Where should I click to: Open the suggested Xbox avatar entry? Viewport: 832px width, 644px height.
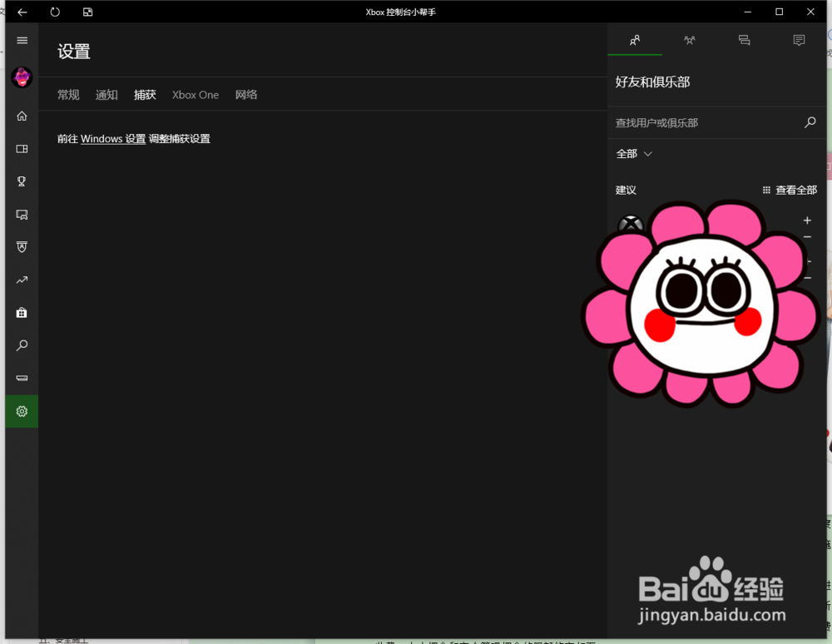(631, 225)
